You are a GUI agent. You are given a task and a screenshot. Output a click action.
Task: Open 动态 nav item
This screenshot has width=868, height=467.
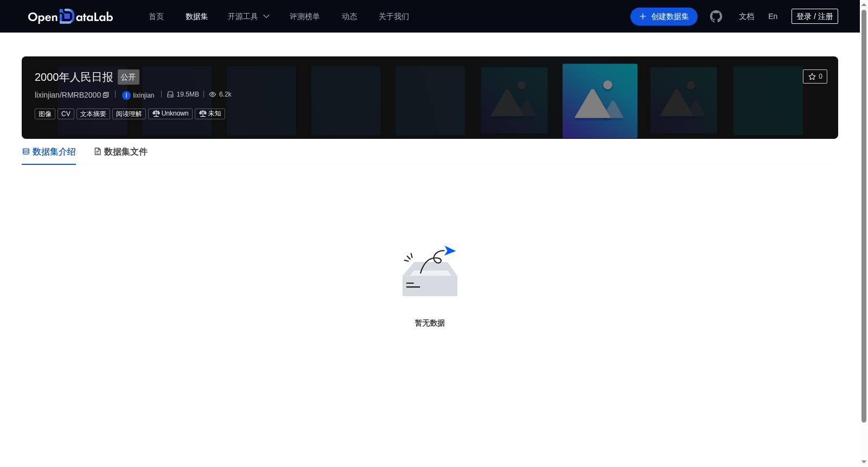pyautogui.click(x=349, y=17)
